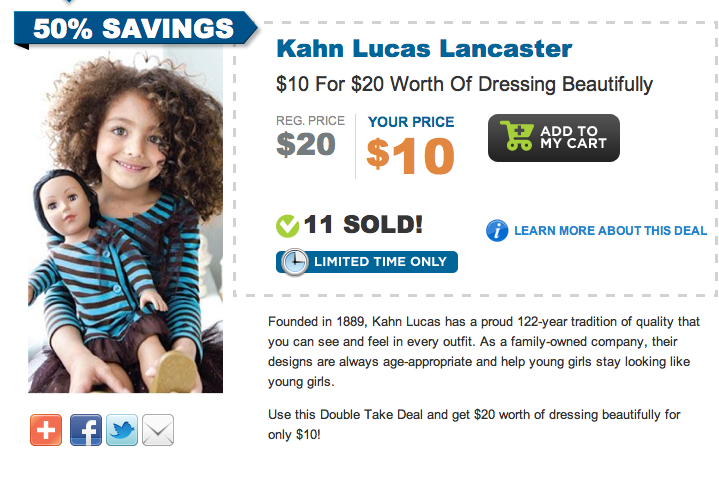Email the deal using envelope icon

(158, 430)
